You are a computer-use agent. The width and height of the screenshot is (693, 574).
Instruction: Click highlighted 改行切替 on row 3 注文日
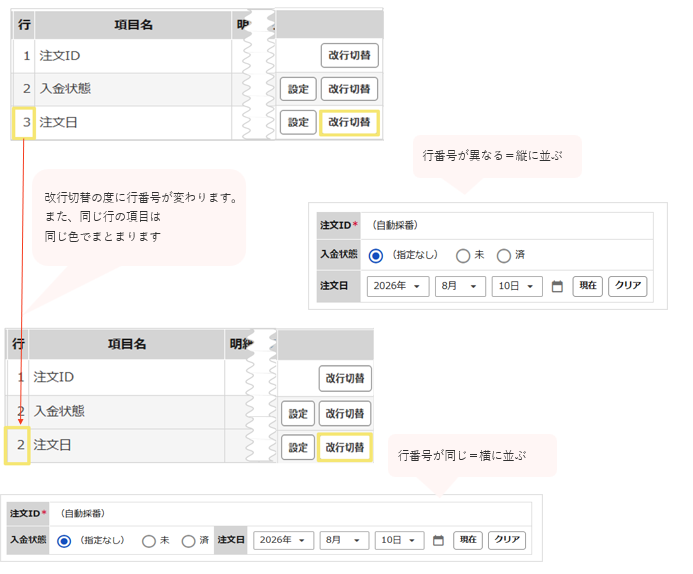[x=349, y=122]
